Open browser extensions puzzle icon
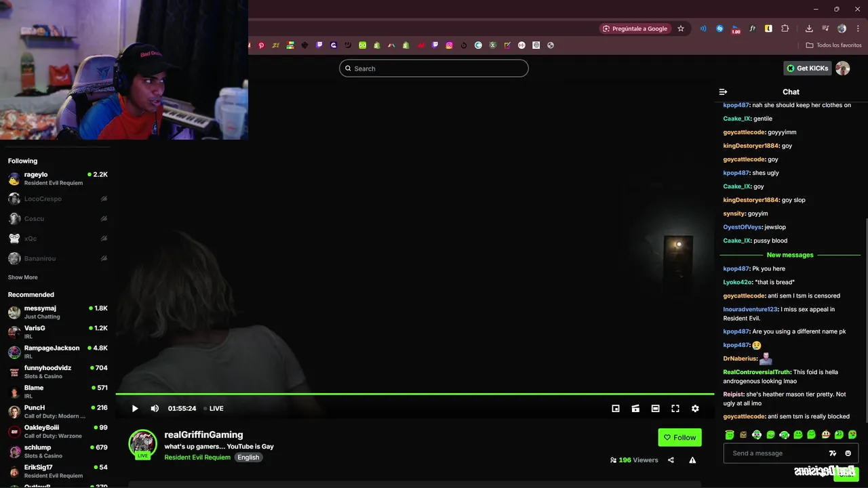Screen dimensions: 868x488 [785, 28]
